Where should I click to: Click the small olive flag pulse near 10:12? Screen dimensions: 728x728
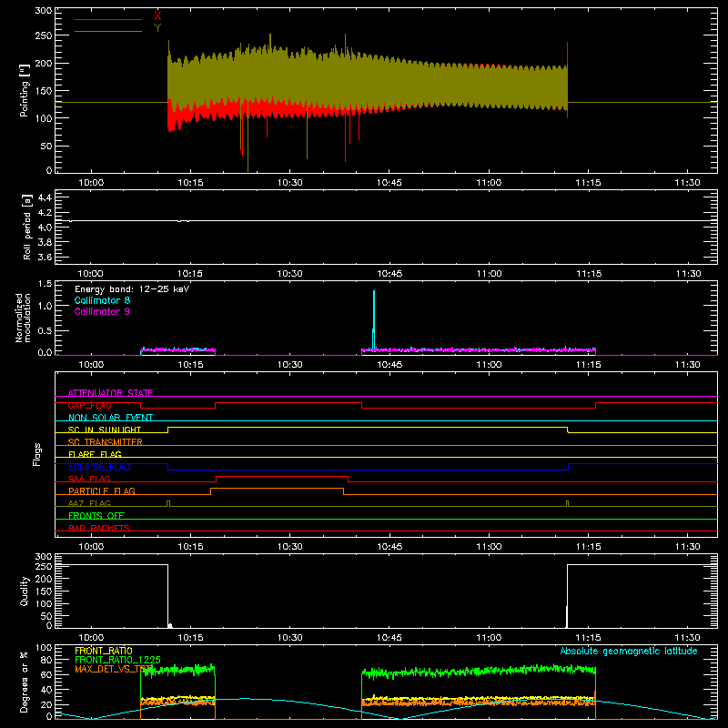[x=168, y=503]
